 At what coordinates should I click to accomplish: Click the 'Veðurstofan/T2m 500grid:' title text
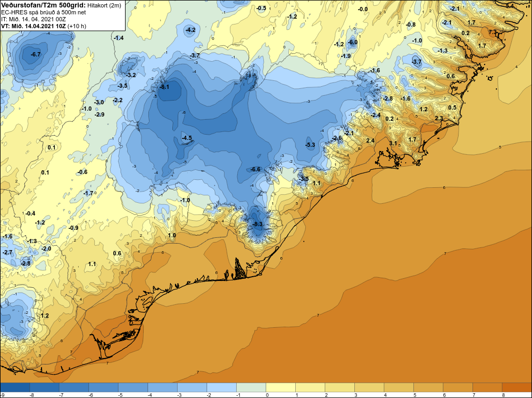[44, 5]
